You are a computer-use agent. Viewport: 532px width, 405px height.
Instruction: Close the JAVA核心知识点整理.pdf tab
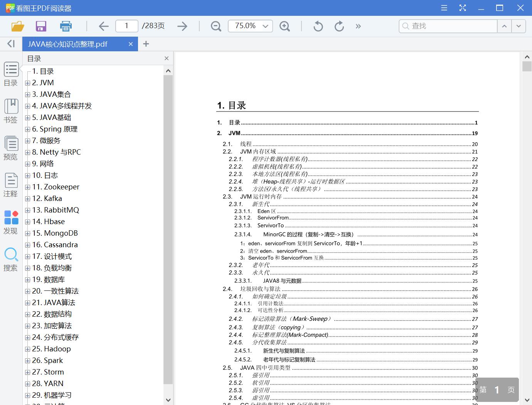131,44
